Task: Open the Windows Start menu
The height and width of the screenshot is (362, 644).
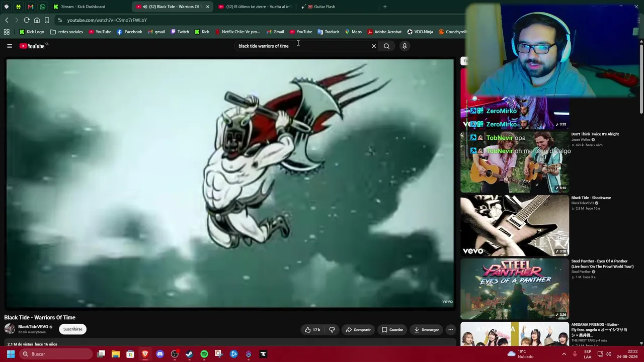Action: click(x=11, y=354)
